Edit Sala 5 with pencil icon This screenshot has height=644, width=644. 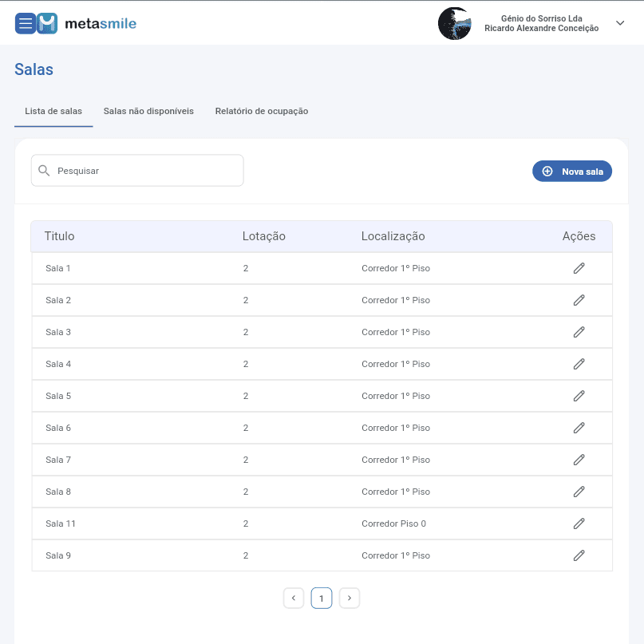579,396
